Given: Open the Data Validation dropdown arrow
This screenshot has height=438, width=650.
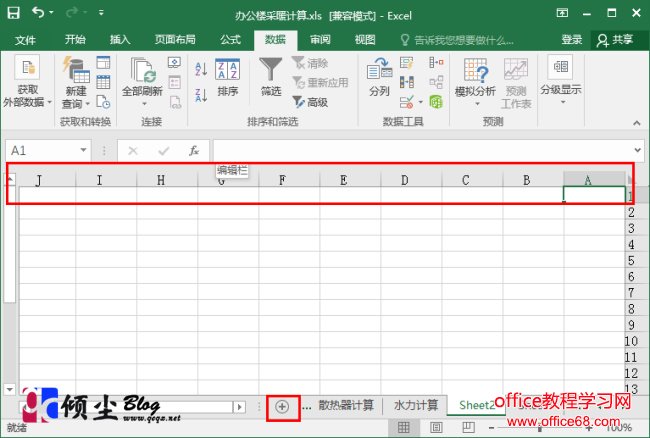Looking at the screenshot, I should pos(420,102).
